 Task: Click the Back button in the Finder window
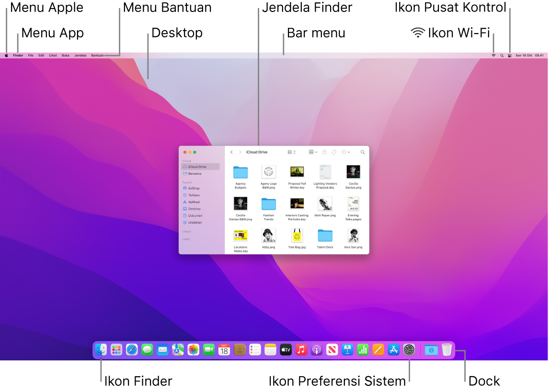pos(231,152)
